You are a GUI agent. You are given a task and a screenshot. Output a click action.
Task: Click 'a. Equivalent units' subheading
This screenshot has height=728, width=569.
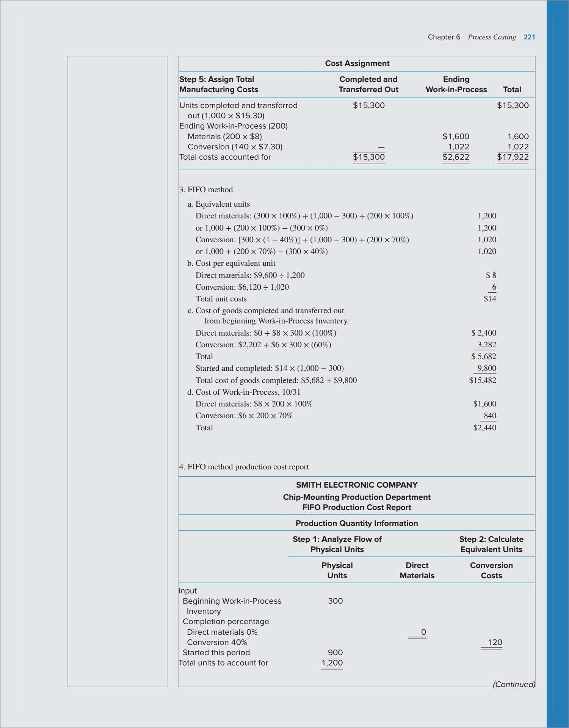coord(219,204)
